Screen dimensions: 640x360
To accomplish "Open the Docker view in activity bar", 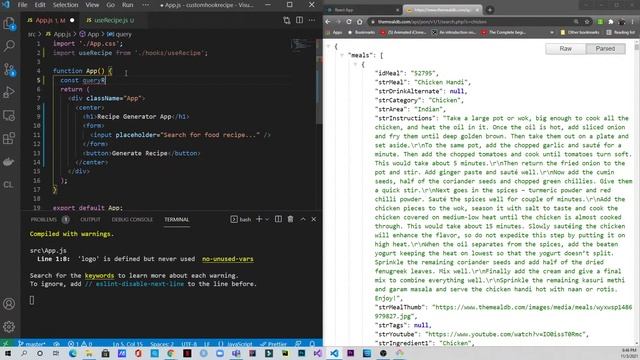I will 9,162.
